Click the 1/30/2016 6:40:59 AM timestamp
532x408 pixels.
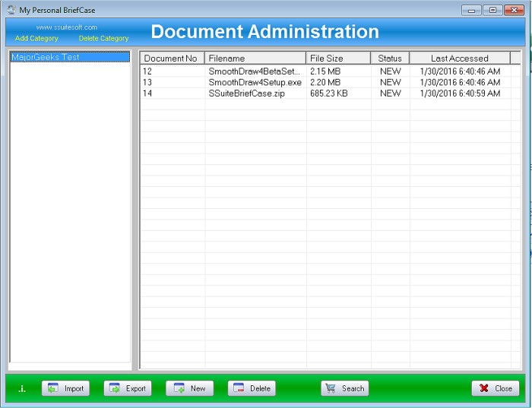coord(460,93)
